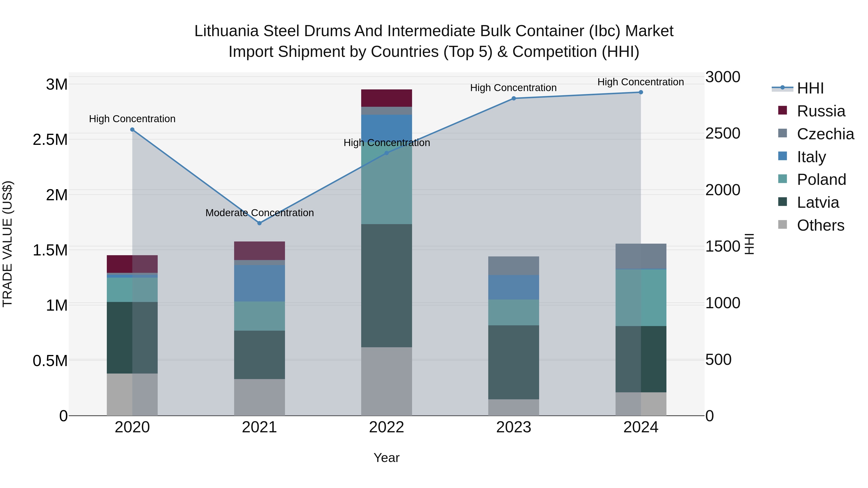
Task: Click the Others gray legend swatch
Action: (782, 225)
